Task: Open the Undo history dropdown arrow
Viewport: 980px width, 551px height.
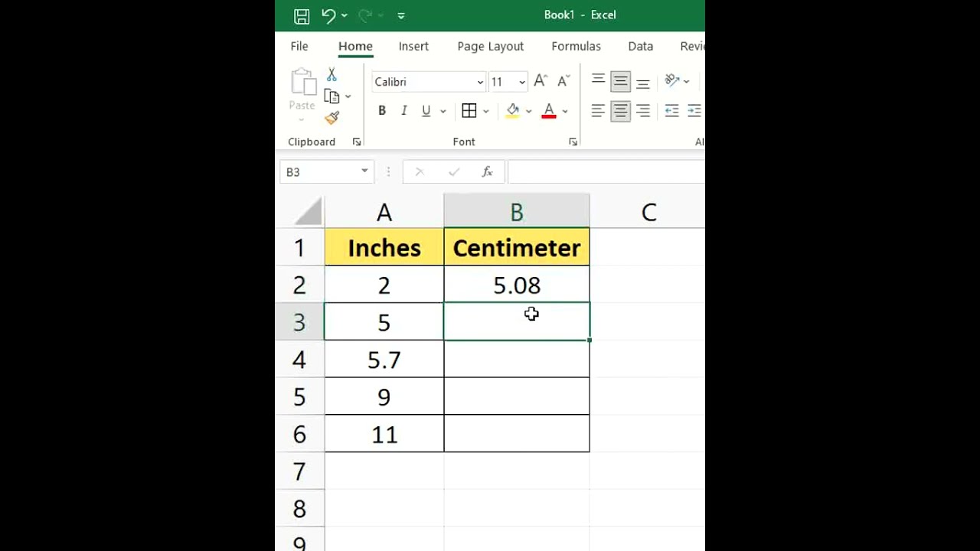Action: point(345,15)
